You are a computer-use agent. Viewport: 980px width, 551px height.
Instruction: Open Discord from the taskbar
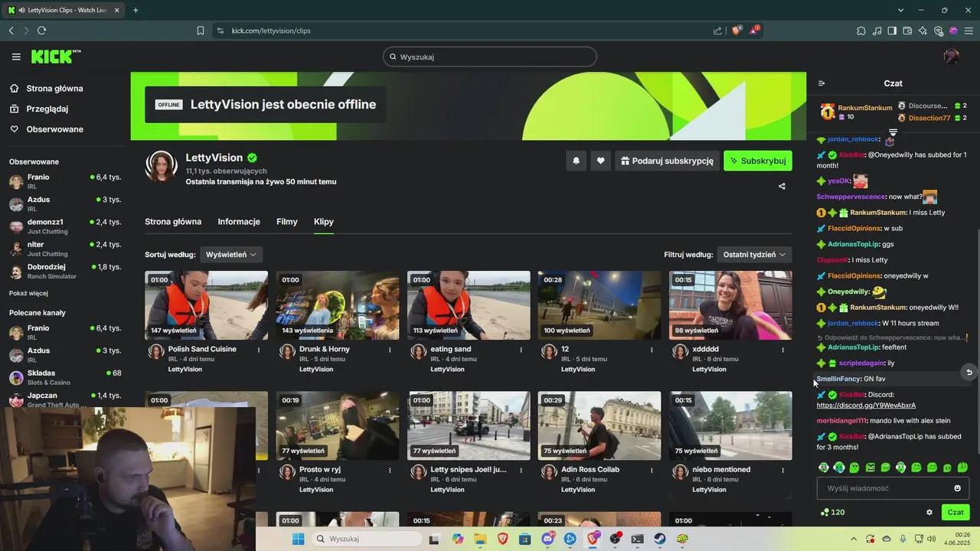tap(547, 539)
